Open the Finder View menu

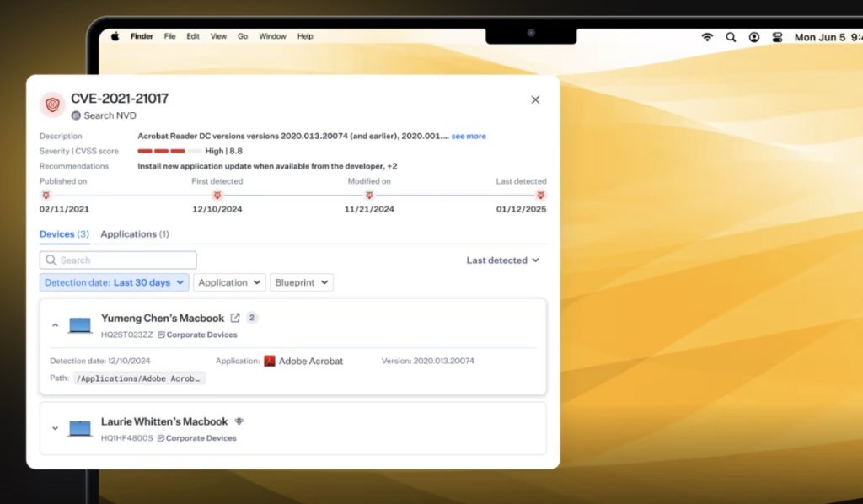tap(218, 37)
